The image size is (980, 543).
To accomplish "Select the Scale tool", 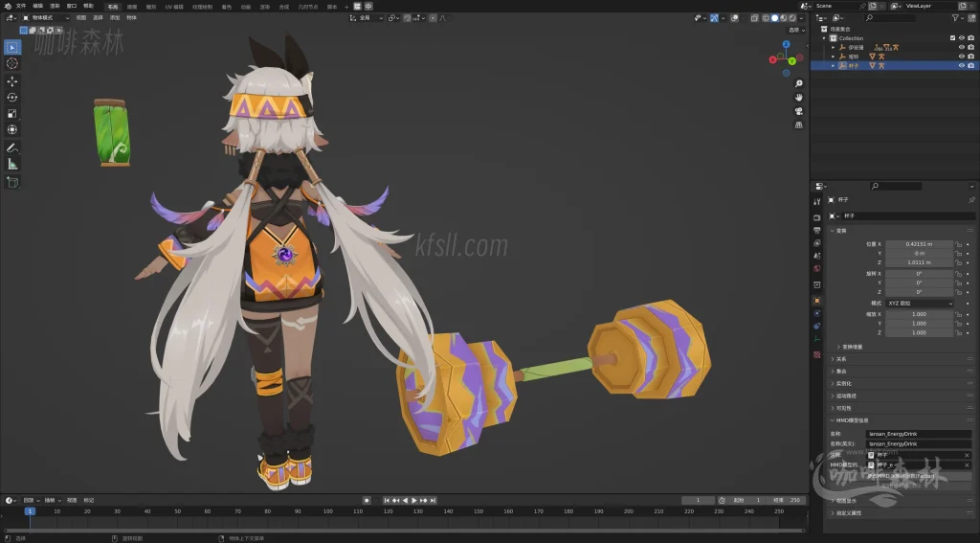I will pyautogui.click(x=12, y=113).
